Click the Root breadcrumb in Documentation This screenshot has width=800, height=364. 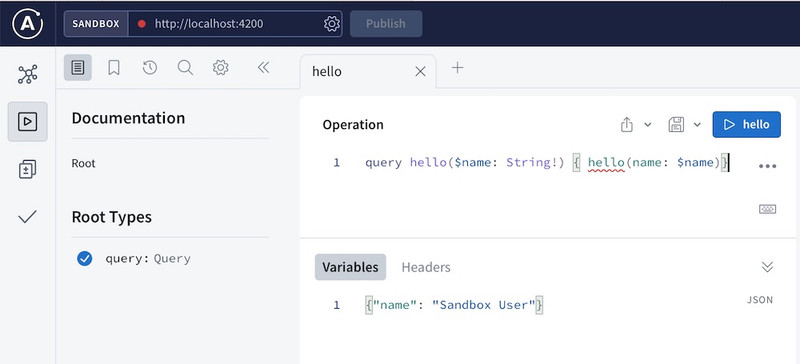83,163
